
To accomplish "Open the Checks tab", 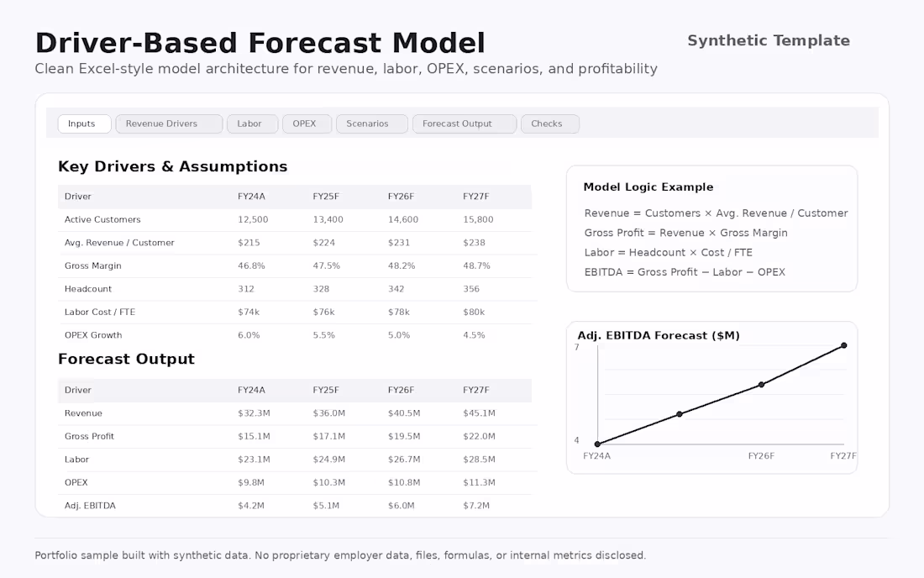I will pos(550,123).
